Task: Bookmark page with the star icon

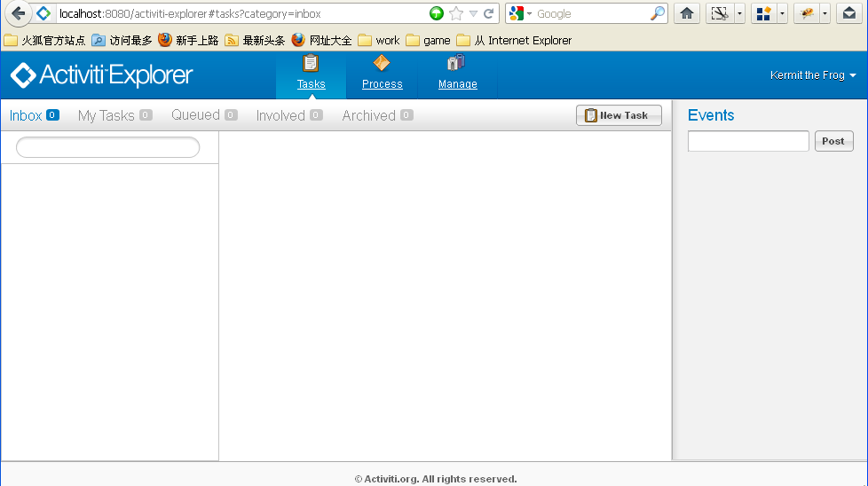Action: (x=456, y=13)
